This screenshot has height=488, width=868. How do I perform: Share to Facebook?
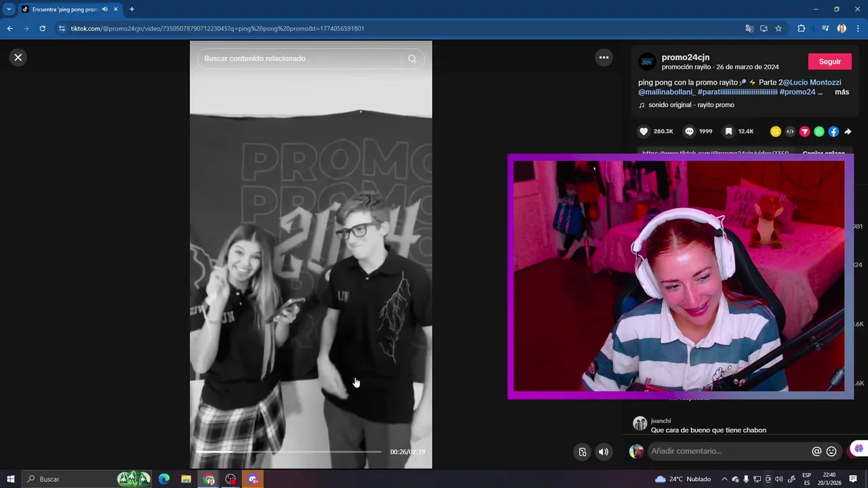pyautogui.click(x=833, y=131)
